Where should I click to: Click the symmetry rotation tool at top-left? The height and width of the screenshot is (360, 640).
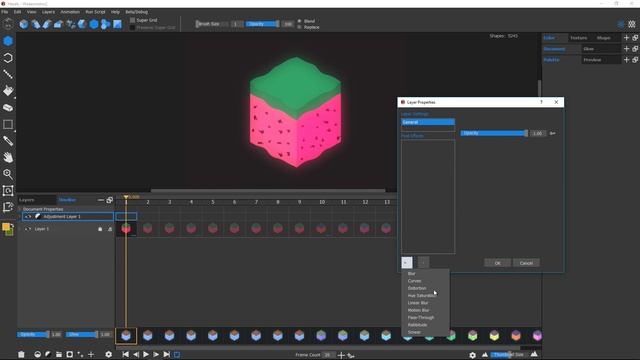(x=8, y=24)
